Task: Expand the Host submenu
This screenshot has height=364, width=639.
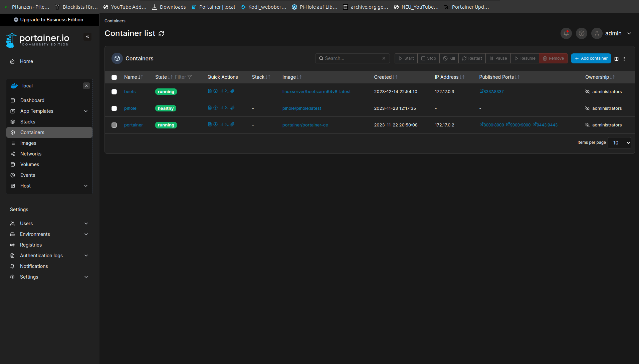Action: pos(86,186)
